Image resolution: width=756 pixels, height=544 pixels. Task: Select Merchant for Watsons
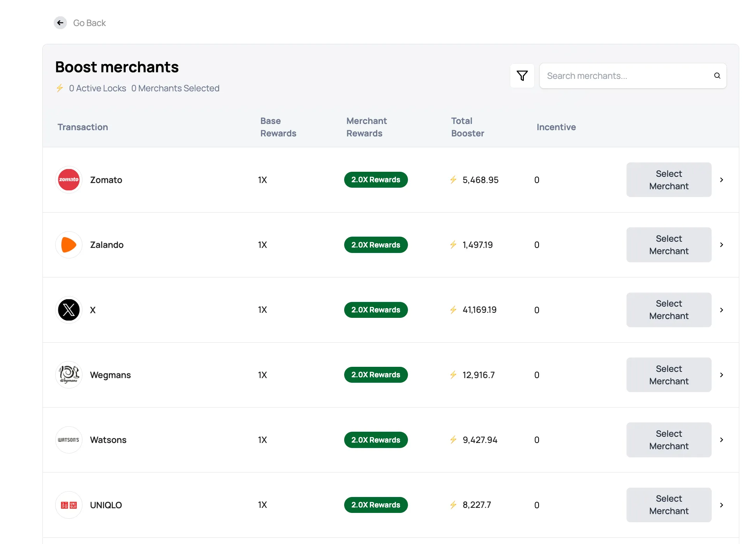pos(668,439)
